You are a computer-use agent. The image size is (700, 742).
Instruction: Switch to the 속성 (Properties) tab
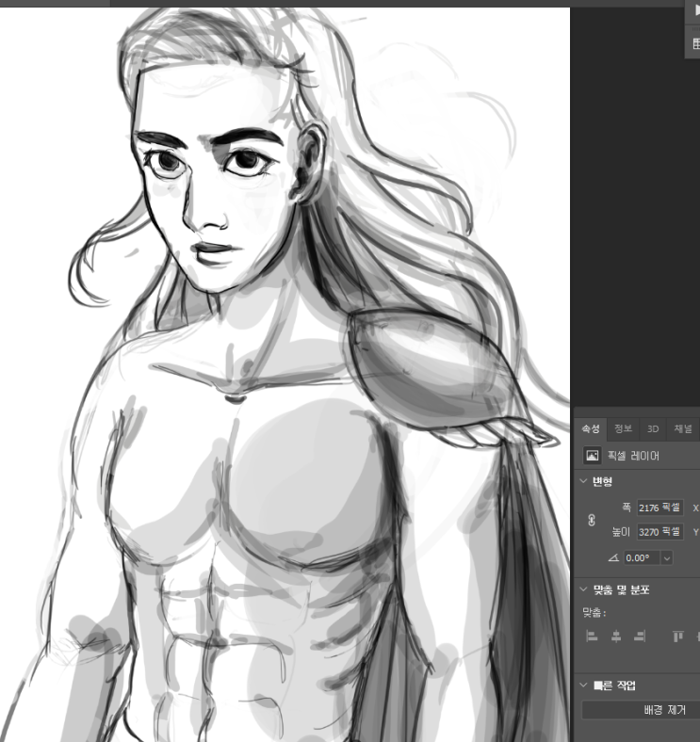[x=591, y=428]
